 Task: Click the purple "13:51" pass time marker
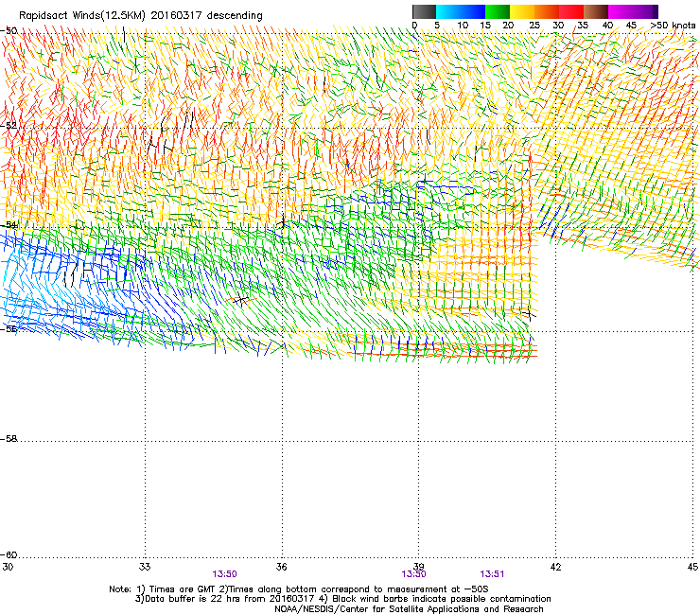pyautogui.click(x=493, y=574)
